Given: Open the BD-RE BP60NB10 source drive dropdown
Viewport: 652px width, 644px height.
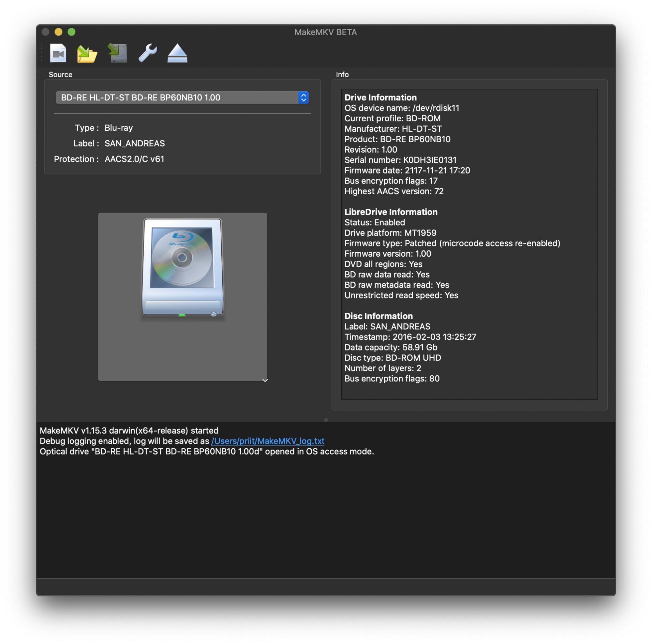Looking at the screenshot, I should click(182, 97).
